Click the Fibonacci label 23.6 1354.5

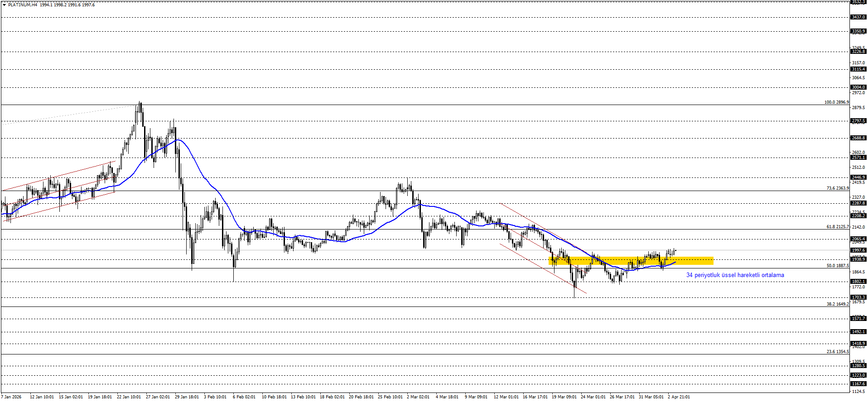point(837,352)
